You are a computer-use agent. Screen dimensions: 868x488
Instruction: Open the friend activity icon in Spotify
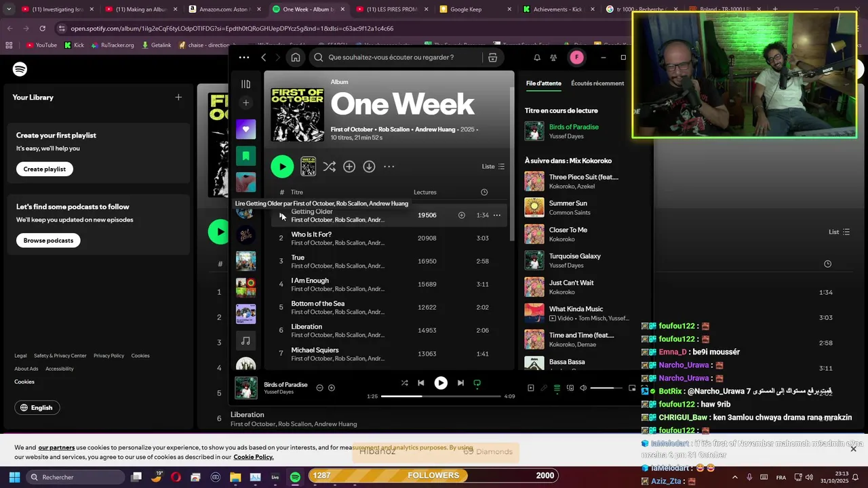(x=553, y=58)
